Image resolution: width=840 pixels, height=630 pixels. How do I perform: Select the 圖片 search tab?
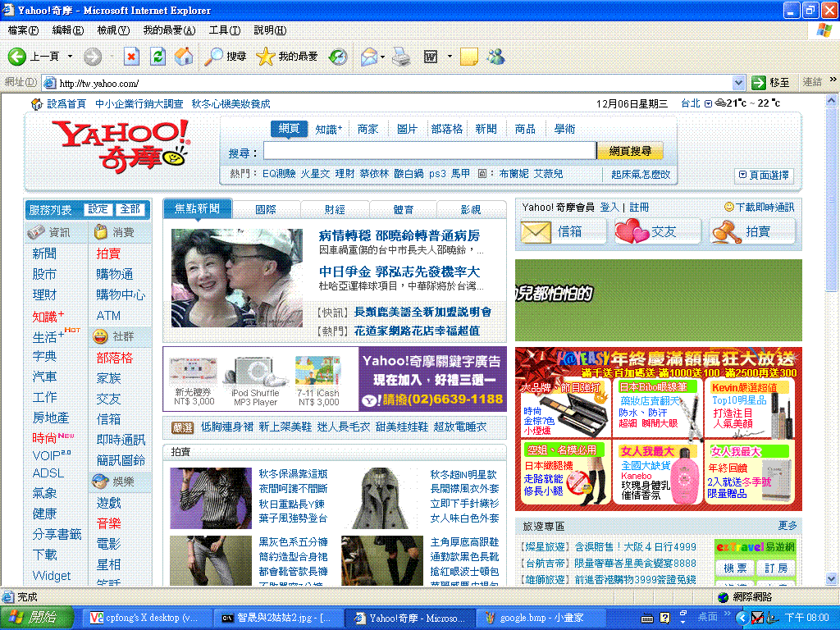(x=407, y=129)
